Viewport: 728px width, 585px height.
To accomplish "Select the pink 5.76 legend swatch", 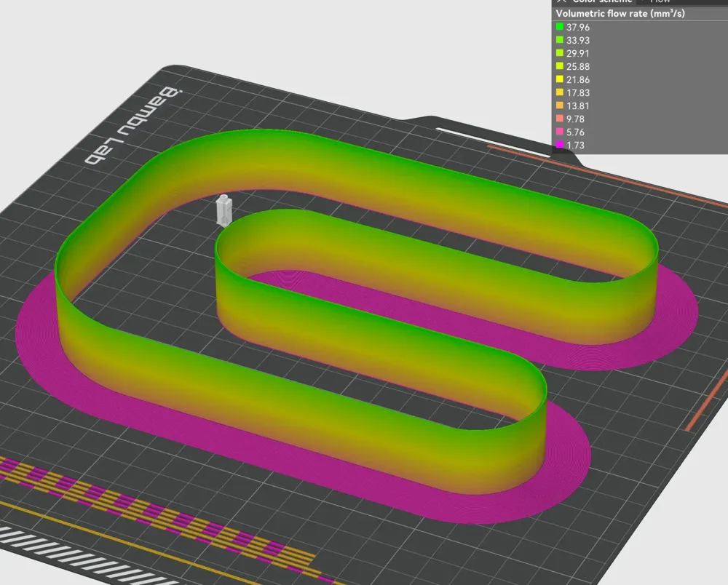I will coord(559,132).
